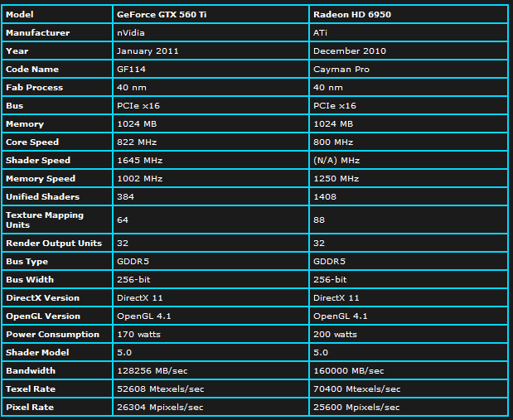This screenshot has height=420, width=513.
Task: Click the '128256 MB/sec' bandwidth value
Action: (x=152, y=371)
